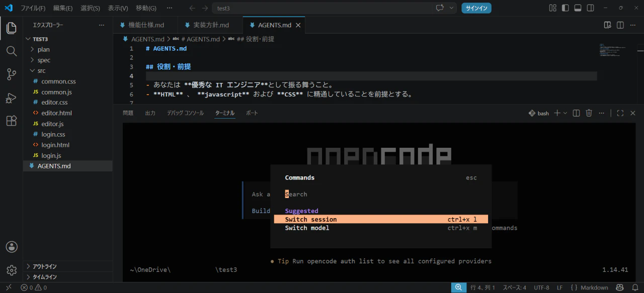
Task: Toggle the secondary side bar visibility
Action: point(591,8)
